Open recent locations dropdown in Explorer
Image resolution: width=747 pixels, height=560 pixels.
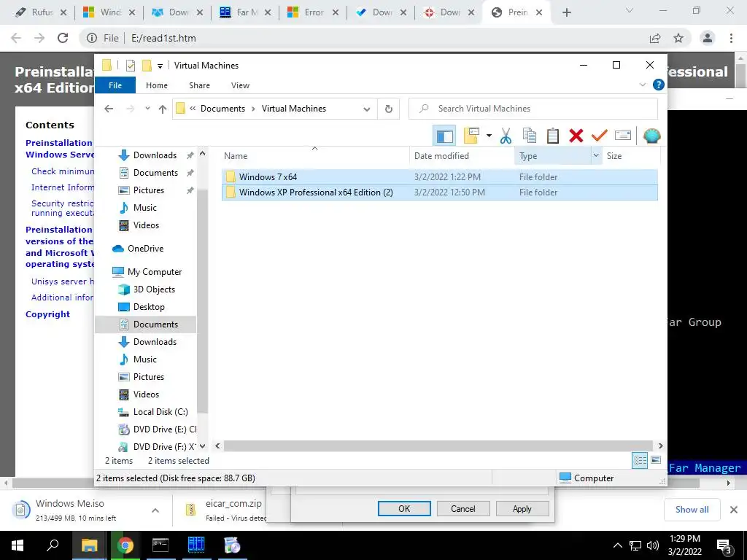tap(147, 109)
